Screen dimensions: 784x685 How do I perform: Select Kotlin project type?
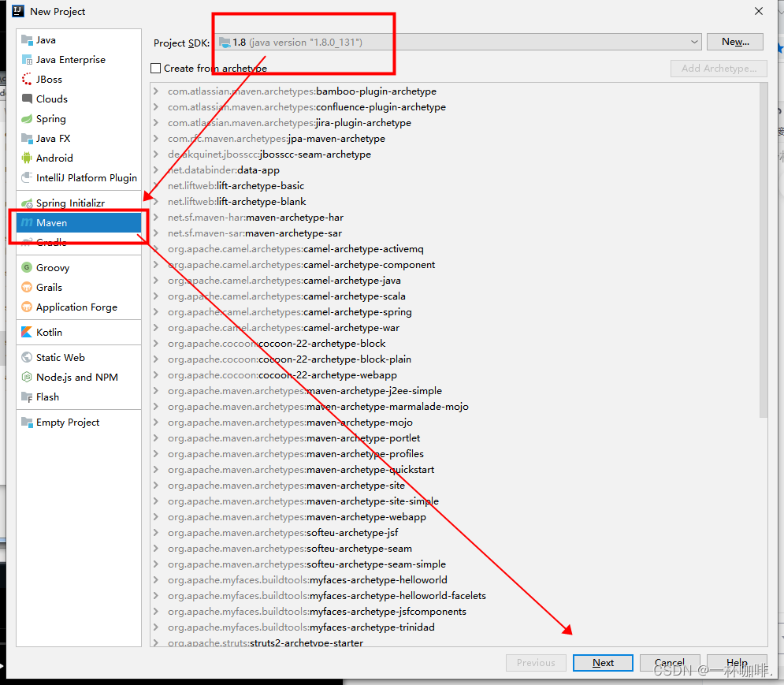(x=79, y=332)
